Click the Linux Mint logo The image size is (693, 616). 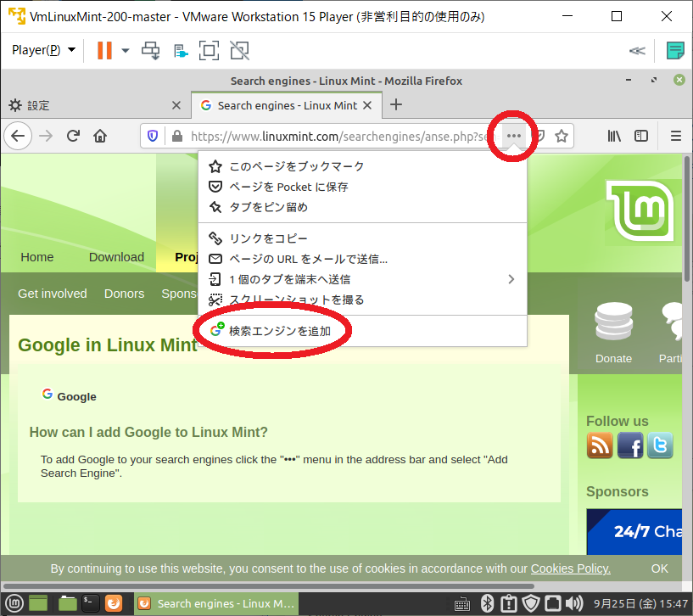pyautogui.click(x=640, y=210)
